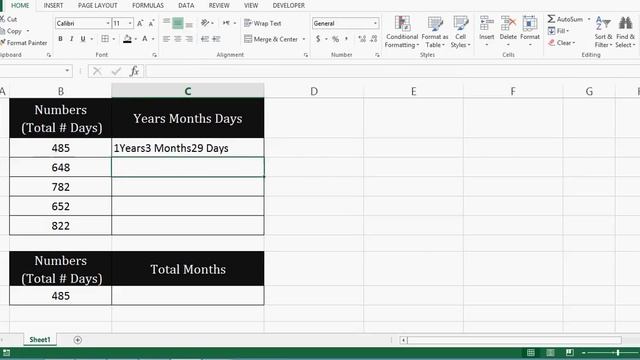
Task: Open the REVIEW ribbon tab
Action: coord(219,5)
